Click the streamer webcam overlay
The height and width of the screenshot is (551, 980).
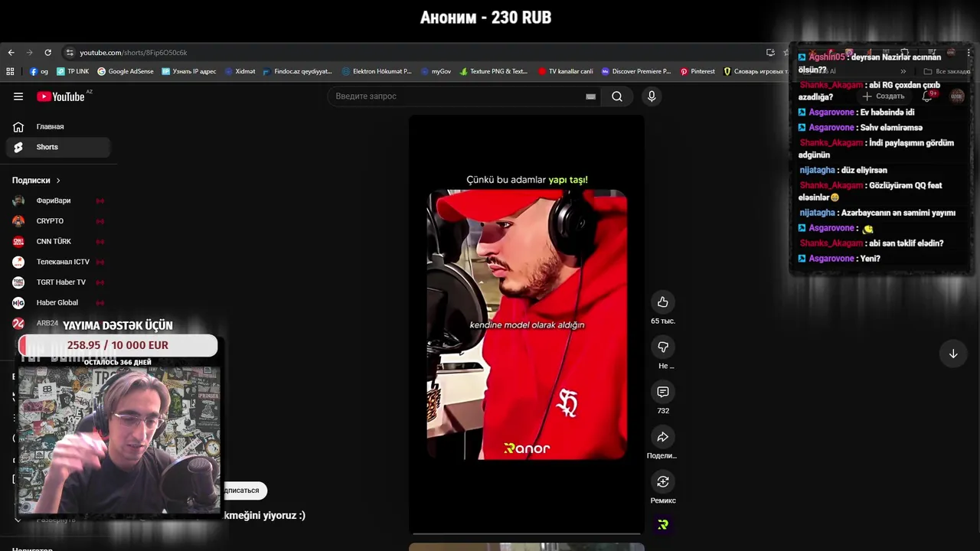[x=119, y=440]
